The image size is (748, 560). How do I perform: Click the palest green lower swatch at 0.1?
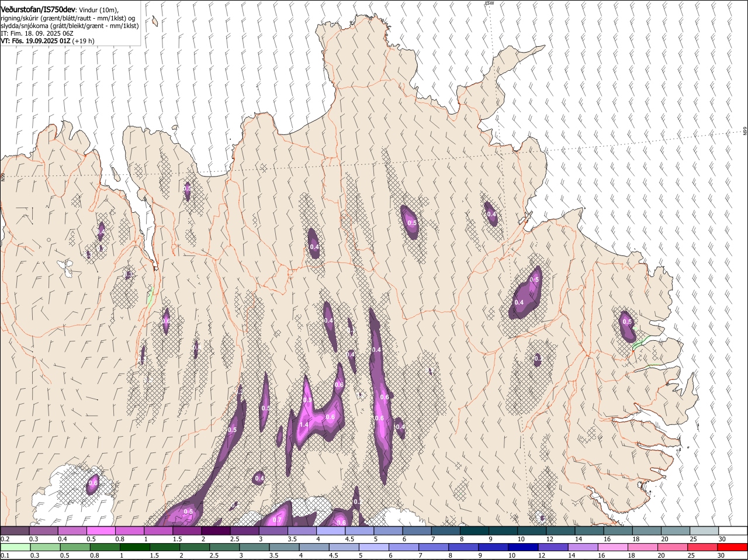pos(15,547)
